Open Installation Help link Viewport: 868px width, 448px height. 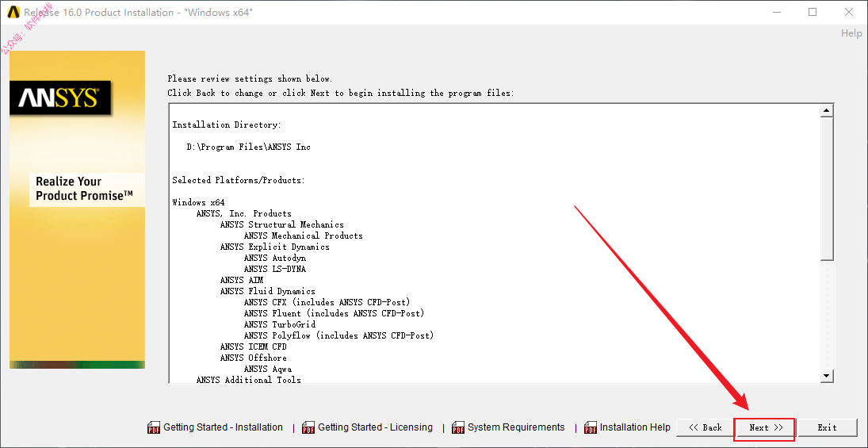635,427
